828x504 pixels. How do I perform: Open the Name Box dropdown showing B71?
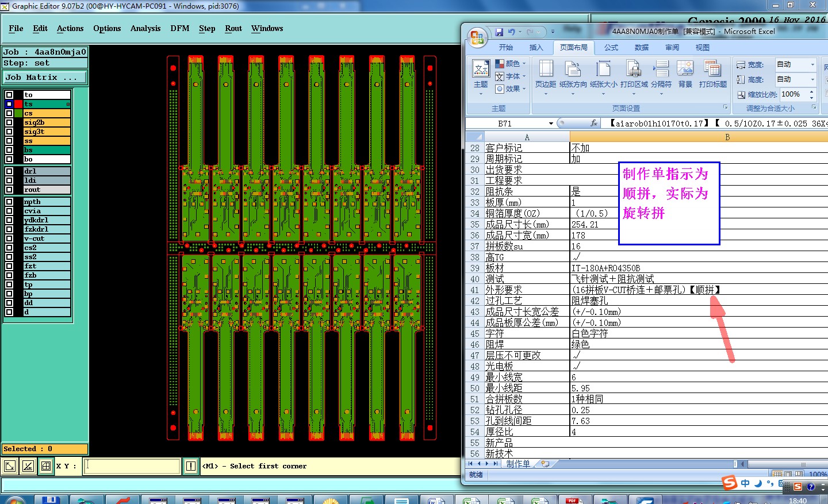pos(551,124)
